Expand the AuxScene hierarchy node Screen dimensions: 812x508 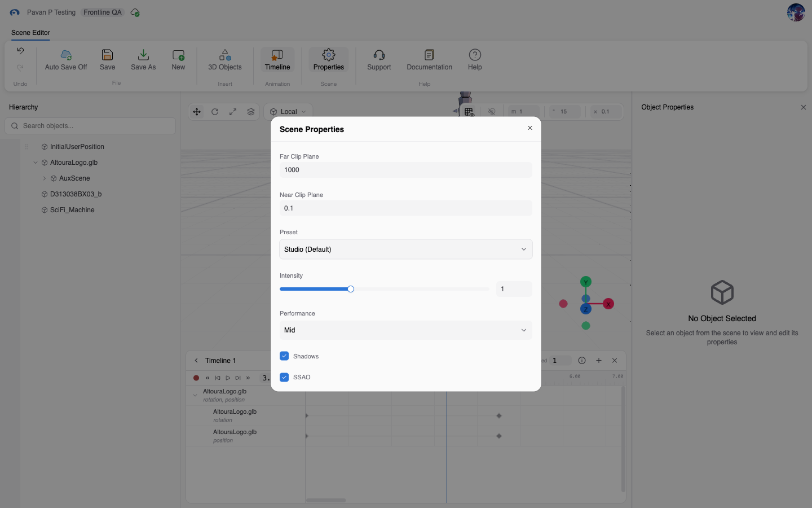(45, 178)
